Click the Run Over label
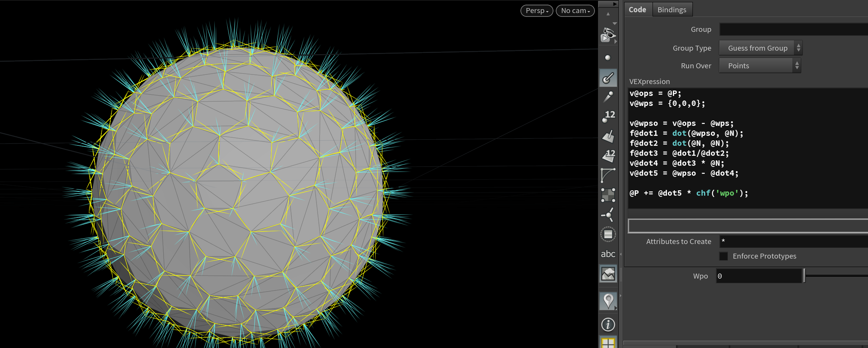 pyautogui.click(x=696, y=66)
